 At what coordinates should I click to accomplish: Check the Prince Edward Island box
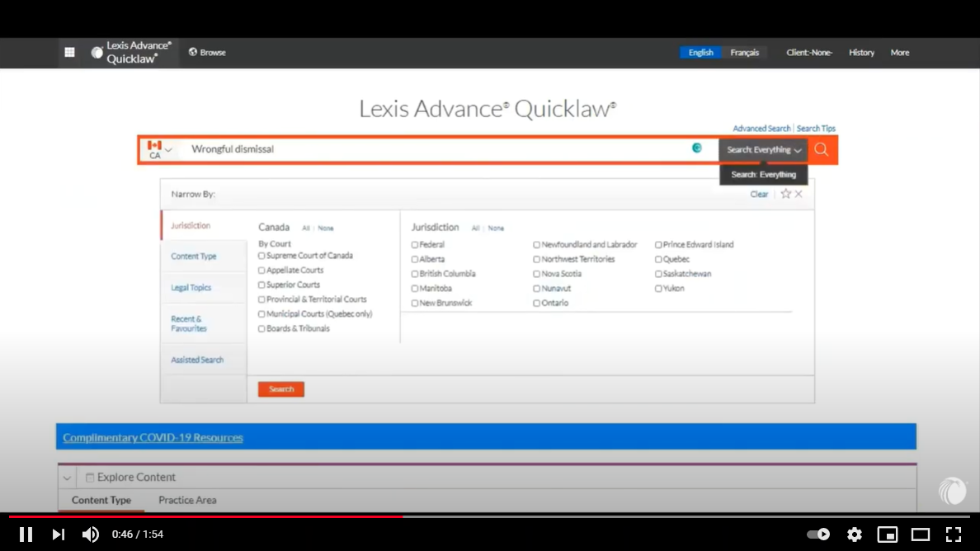[x=658, y=245]
